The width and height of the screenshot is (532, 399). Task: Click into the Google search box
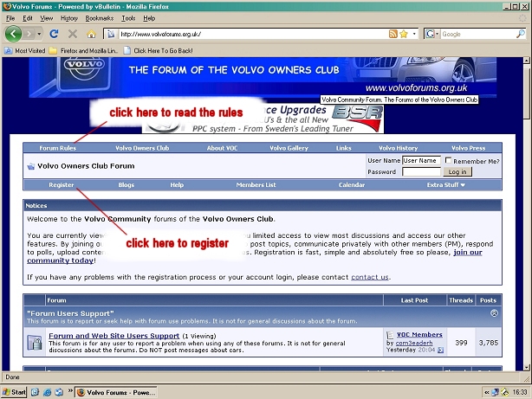coord(477,34)
